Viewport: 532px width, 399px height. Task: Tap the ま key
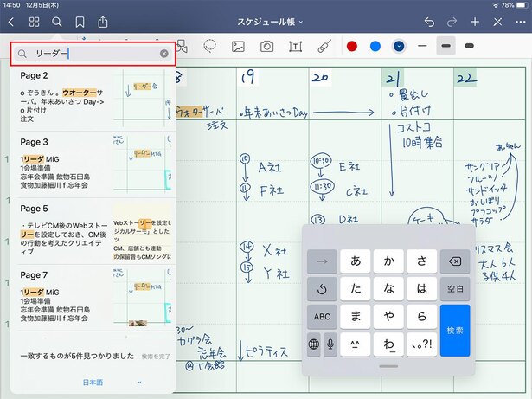pos(356,317)
